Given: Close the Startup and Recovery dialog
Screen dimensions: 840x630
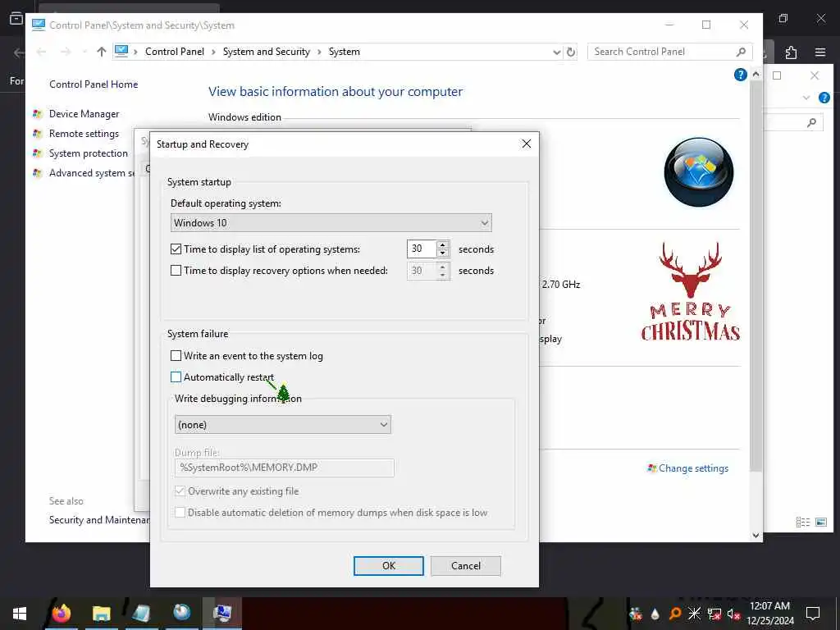Looking at the screenshot, I should click(x=526, y=144).
